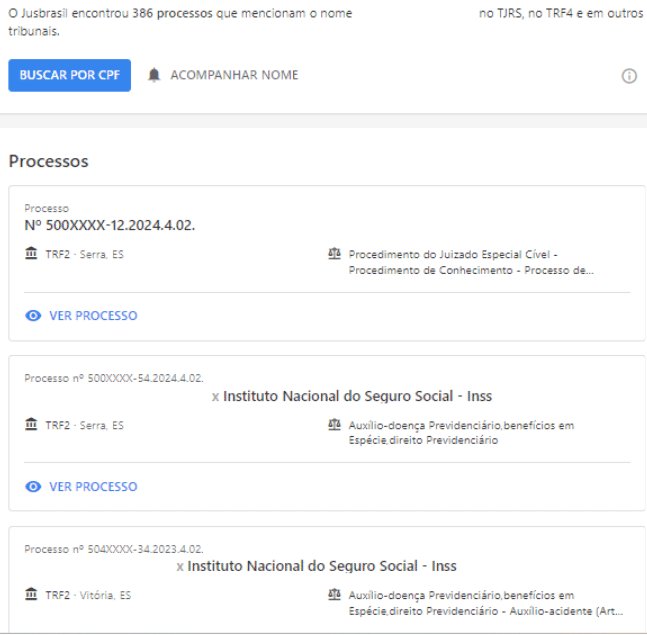
Task: Click 'TRF2 · Serra, ES' in 500XXXX-54 card
Action: pyautogui.click(x=85, y=425)
